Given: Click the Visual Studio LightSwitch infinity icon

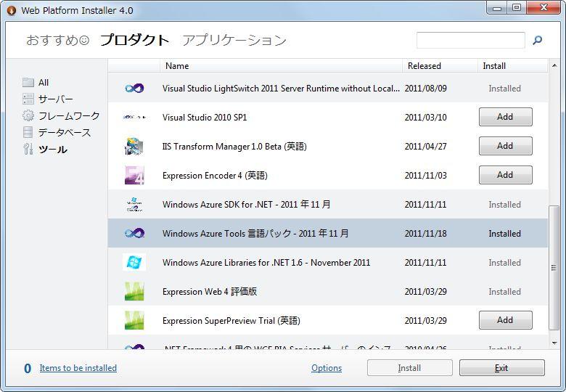Looking at the screenshot, I should click(134, 88).
